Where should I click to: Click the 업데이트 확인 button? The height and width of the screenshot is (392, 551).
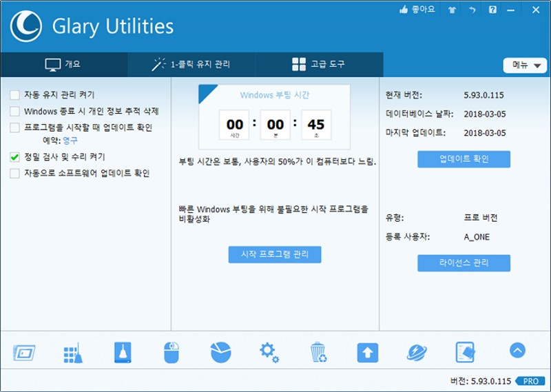click(464, 159)
